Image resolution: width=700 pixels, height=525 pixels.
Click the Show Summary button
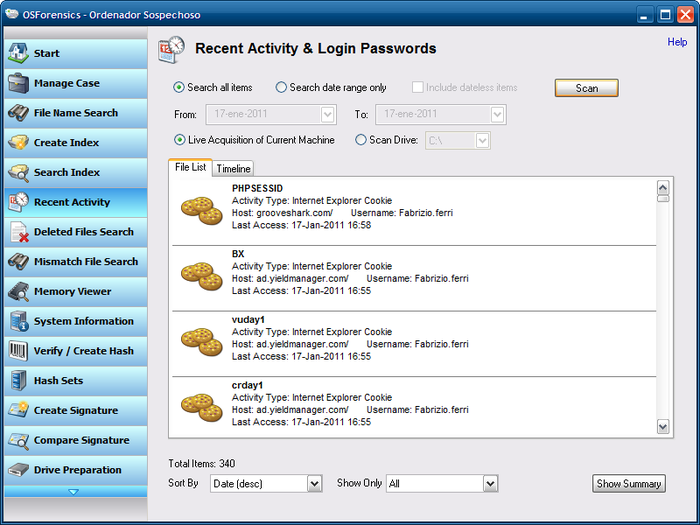tap(629, 483)
